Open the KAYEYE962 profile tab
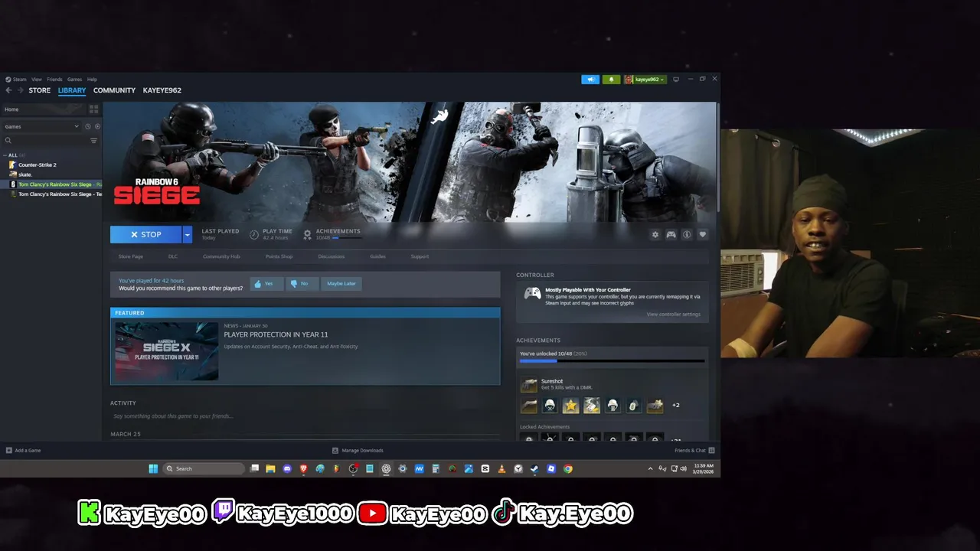This screenshot has width=980, height=551. 162,90
